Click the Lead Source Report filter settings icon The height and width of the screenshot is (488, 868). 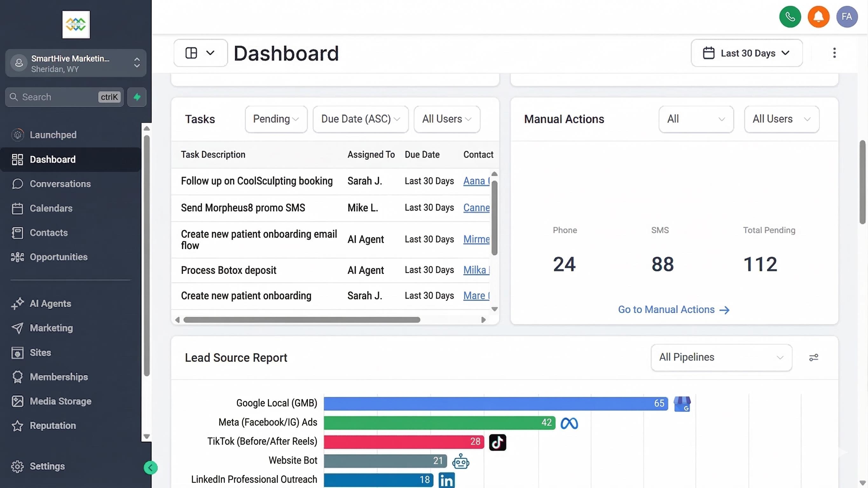(813, 357)
